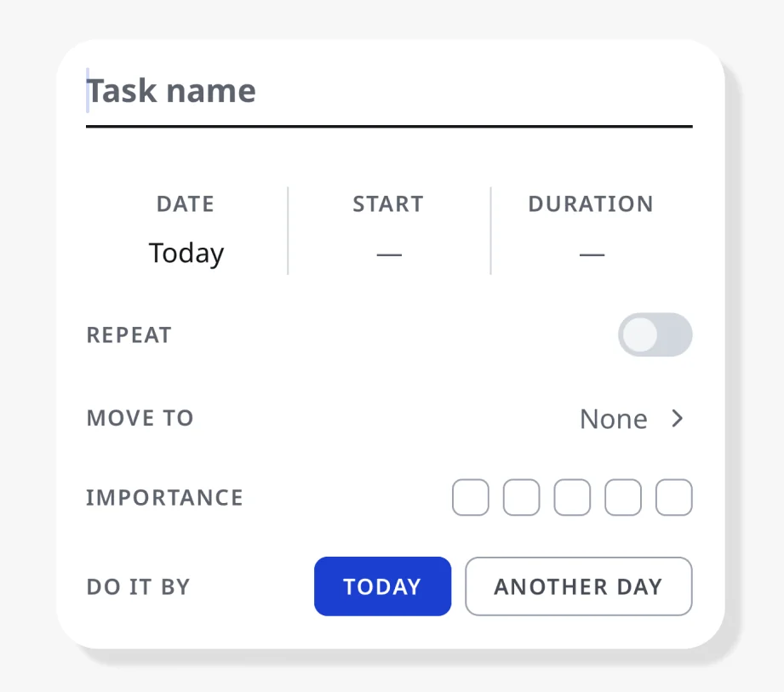Screen dimensions: 784x692
Task: Select second importance level box
Action: tap(522, 497)
